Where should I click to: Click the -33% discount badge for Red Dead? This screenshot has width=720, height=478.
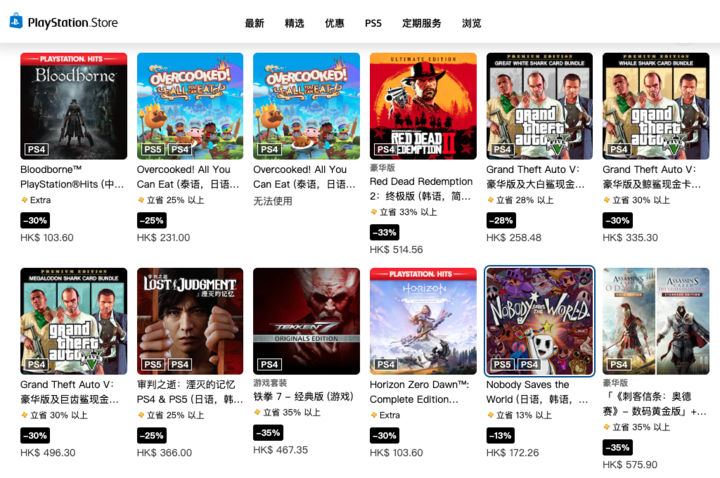(384, 232)
